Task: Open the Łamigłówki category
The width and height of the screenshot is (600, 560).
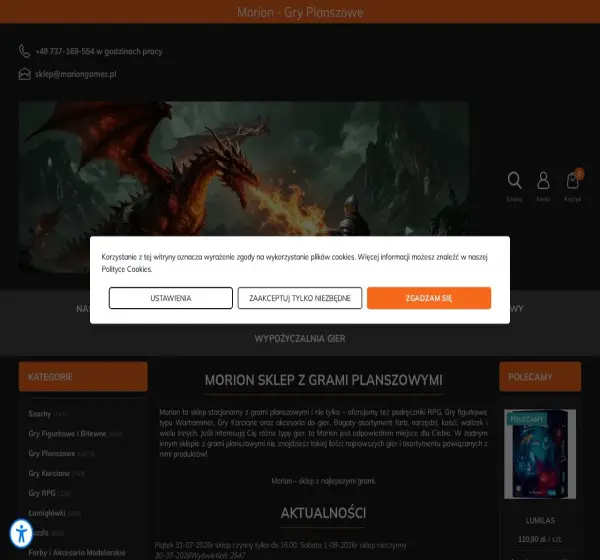Action: point(47,513)
